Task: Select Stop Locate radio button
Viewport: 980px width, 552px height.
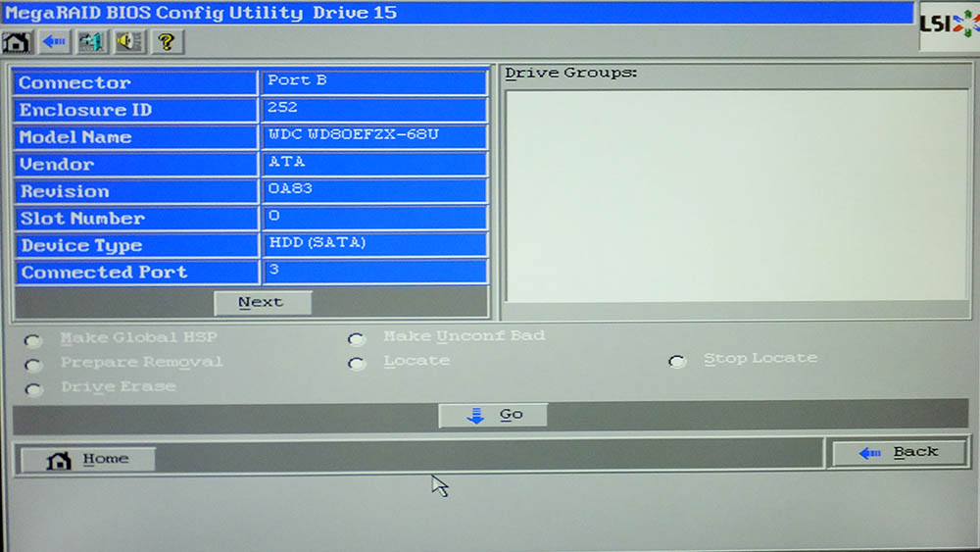Action: coord(677,362)
